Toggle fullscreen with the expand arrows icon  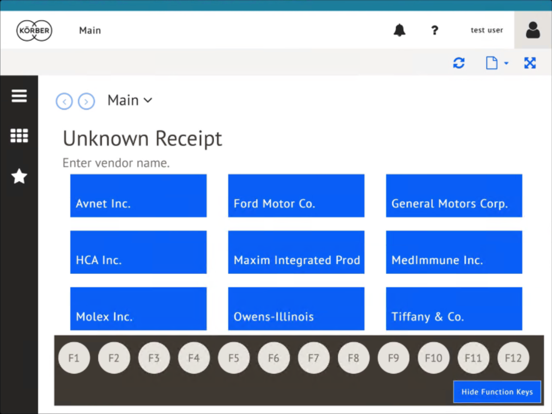530,63
